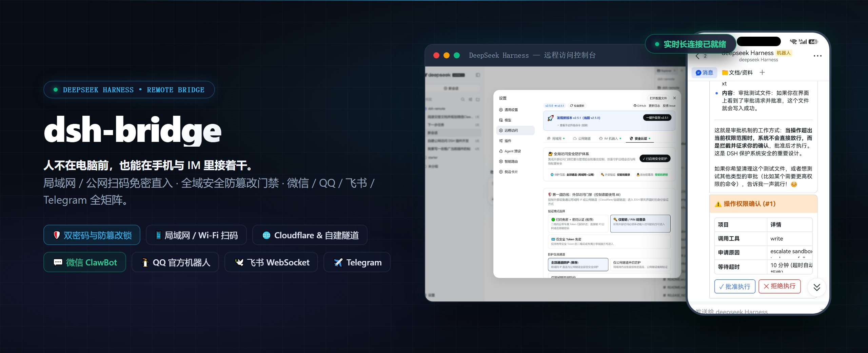
Task: Open 更新日志 changelog link
Action: (x=654, y=106)
